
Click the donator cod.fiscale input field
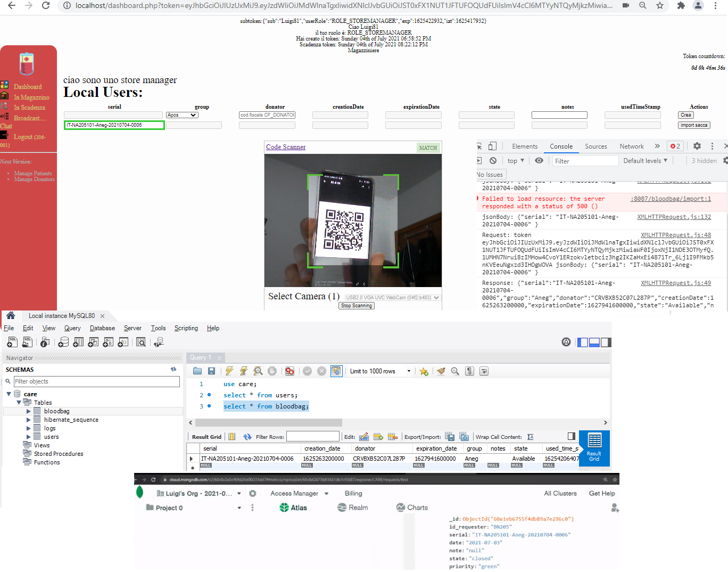(x=267, y=115)
